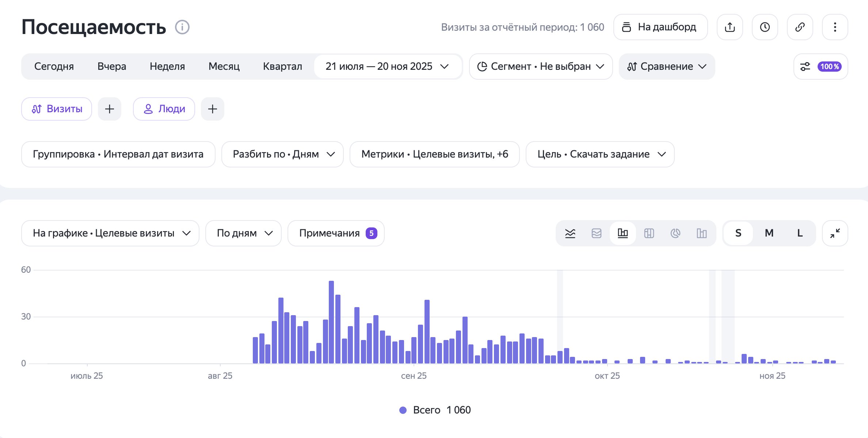Expand the Сегмент · Не выбран dropdown
This screenshot has width=868, height=438.
tap(541, 67)
